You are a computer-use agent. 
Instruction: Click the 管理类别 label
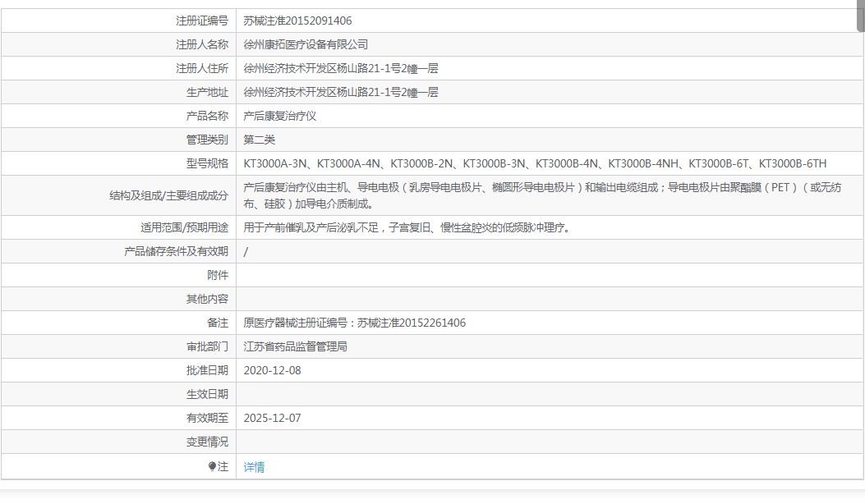click(x=208, y=140)
